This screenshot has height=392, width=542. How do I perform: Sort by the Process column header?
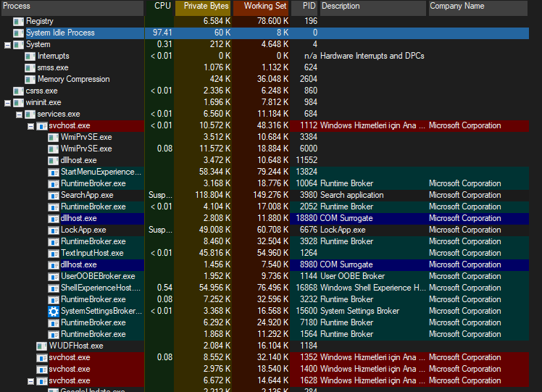72,7
